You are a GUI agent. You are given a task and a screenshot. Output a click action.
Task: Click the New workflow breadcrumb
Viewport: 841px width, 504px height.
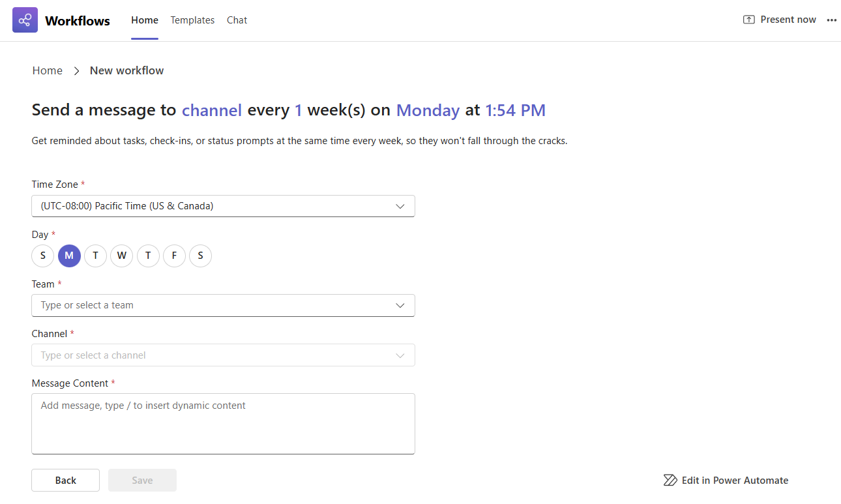click(x=127, y=70)
